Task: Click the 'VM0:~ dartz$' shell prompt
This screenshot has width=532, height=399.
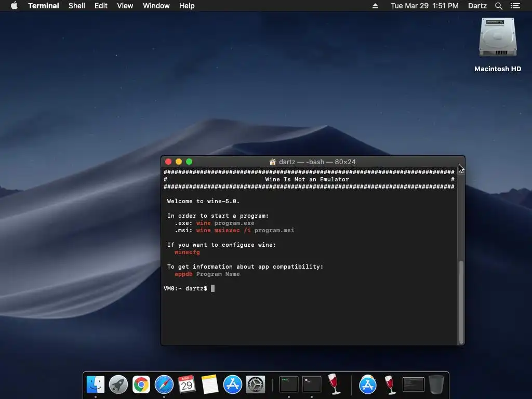Action: click(x=185, y=288)
